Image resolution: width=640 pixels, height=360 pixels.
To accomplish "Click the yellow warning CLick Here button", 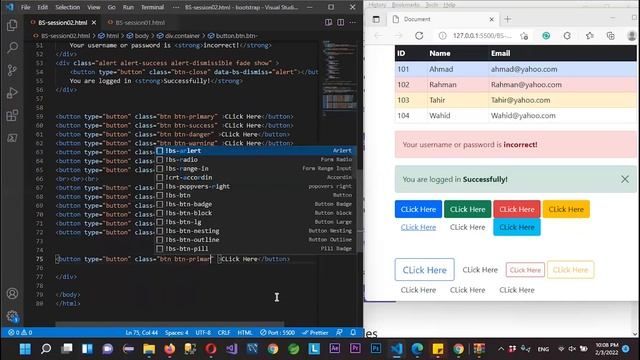I will click(x=566, y=209).
